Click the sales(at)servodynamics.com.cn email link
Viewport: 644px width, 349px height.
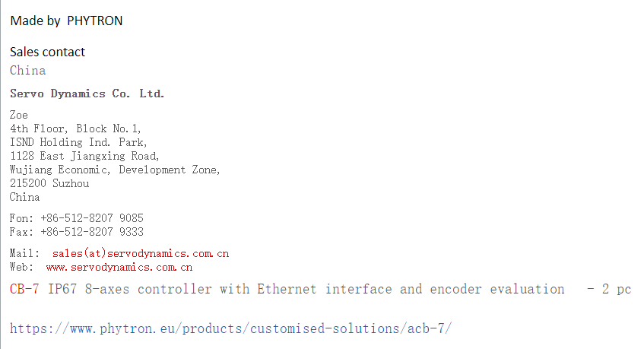(x=141, y=253)
